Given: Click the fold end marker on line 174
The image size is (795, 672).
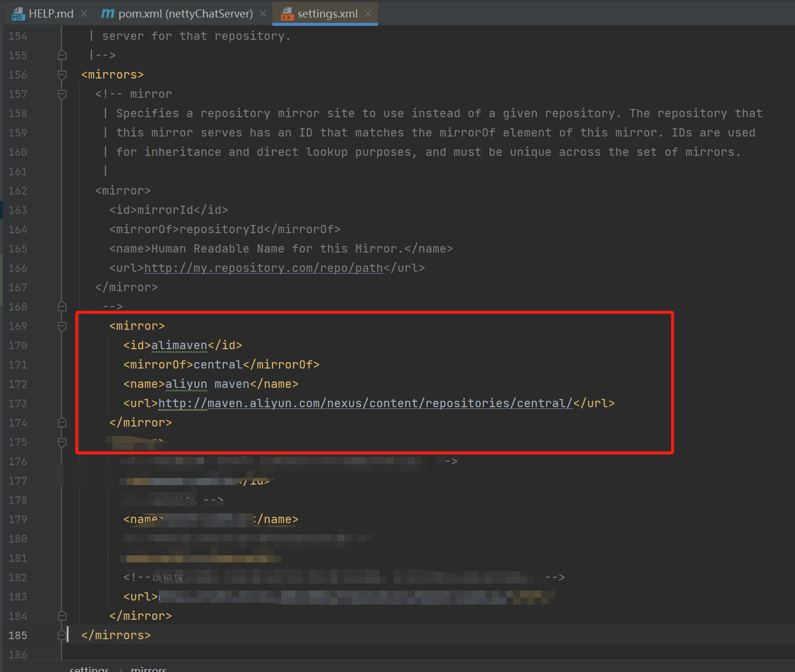Looking at the screenshot, I should pyautogui.click(x=62, y=422).
